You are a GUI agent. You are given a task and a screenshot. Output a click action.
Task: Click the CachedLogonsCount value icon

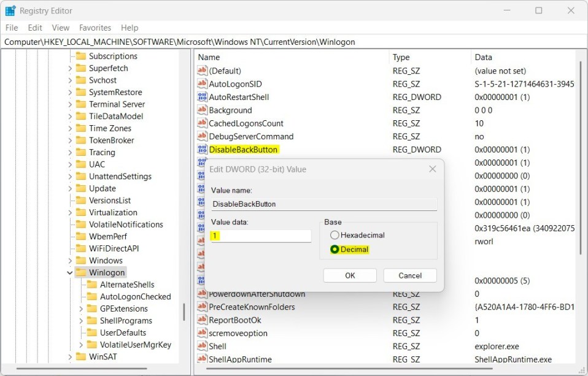pyautogui.click(x=202, y=123)
